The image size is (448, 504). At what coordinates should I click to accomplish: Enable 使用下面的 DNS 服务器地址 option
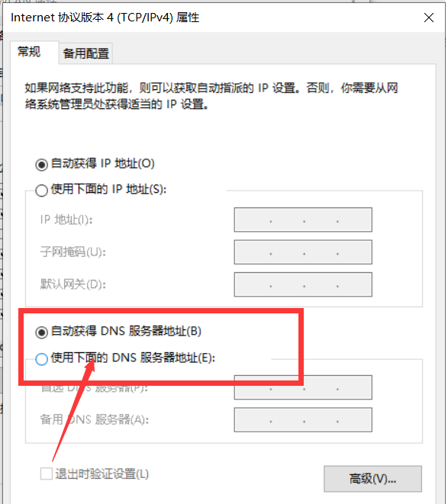point(41,358)
